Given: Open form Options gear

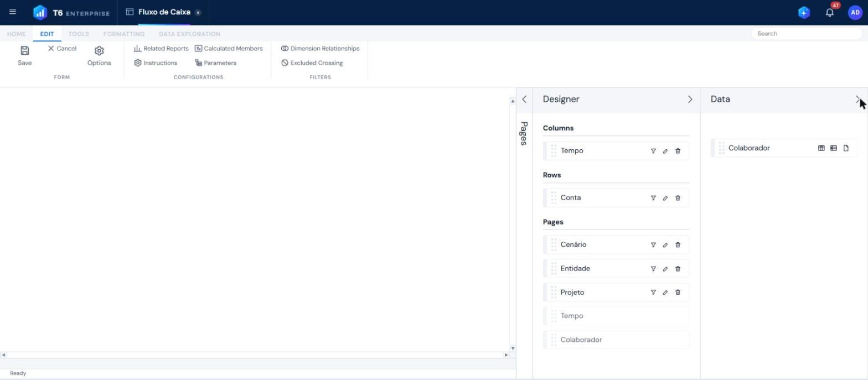Looking at the screenshot, I should pos(99,56).
